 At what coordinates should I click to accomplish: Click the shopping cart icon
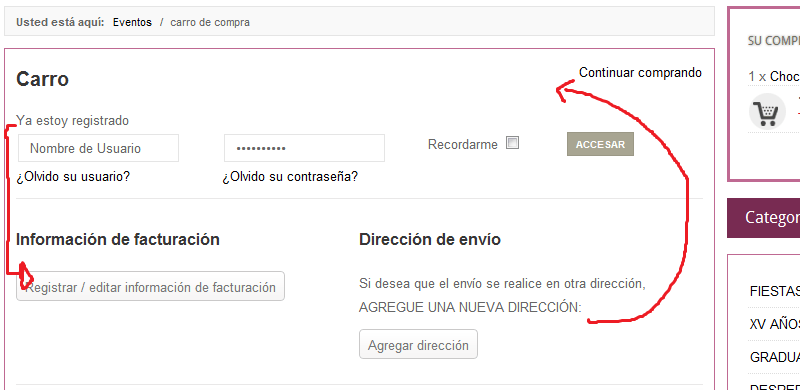(767, 111)
